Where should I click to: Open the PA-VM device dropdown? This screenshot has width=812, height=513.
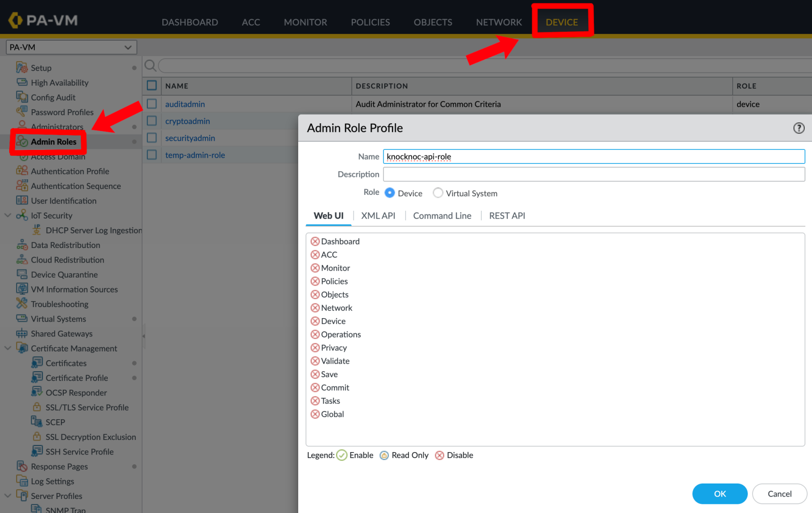(x=71, y=47)
